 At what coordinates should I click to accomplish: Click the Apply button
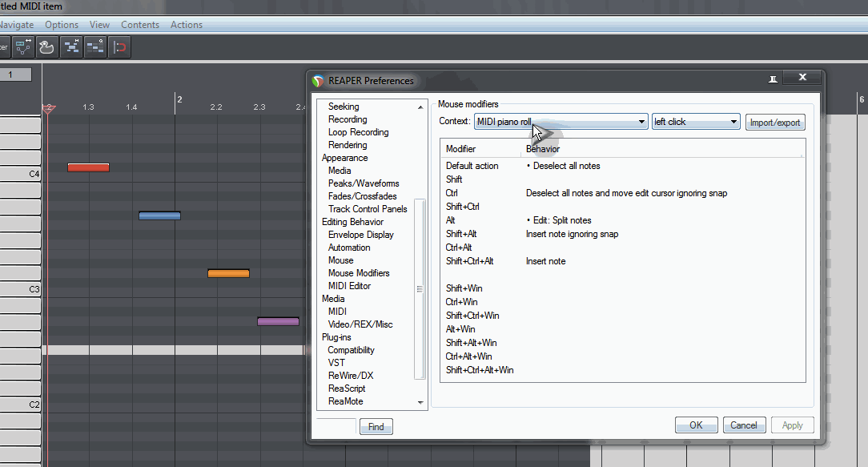click(x=792, y=425)
